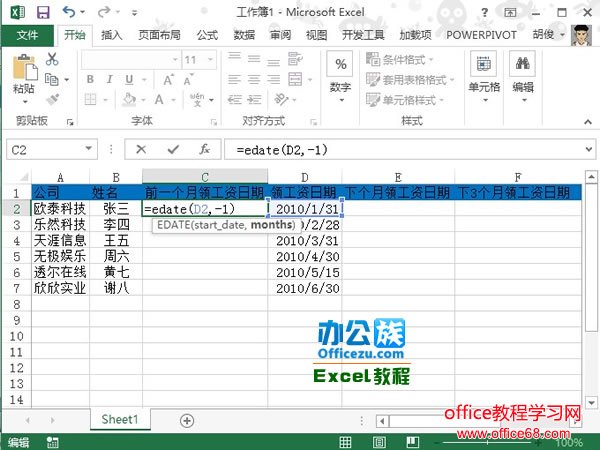Toggle Middle Align vertical alignment
The image size is (600, 450).
tap(254, 59)
